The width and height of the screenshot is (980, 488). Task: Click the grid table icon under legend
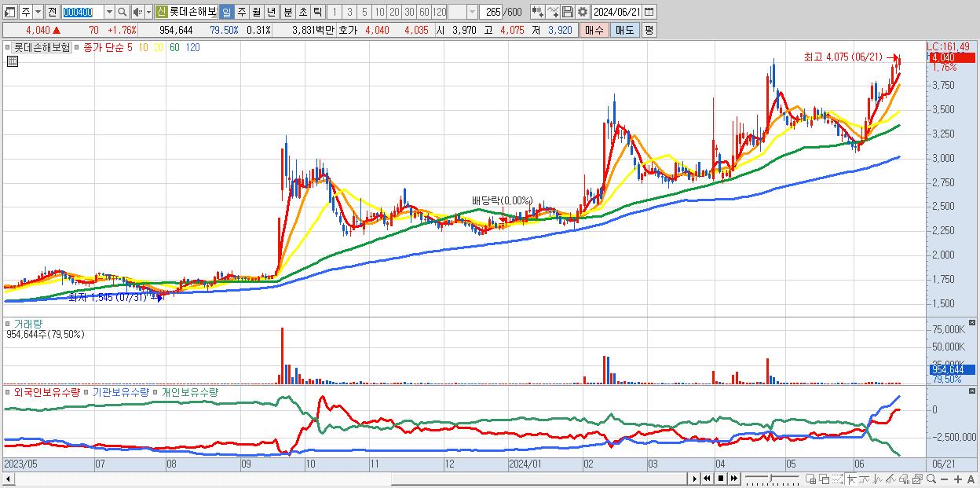(12, 61)
